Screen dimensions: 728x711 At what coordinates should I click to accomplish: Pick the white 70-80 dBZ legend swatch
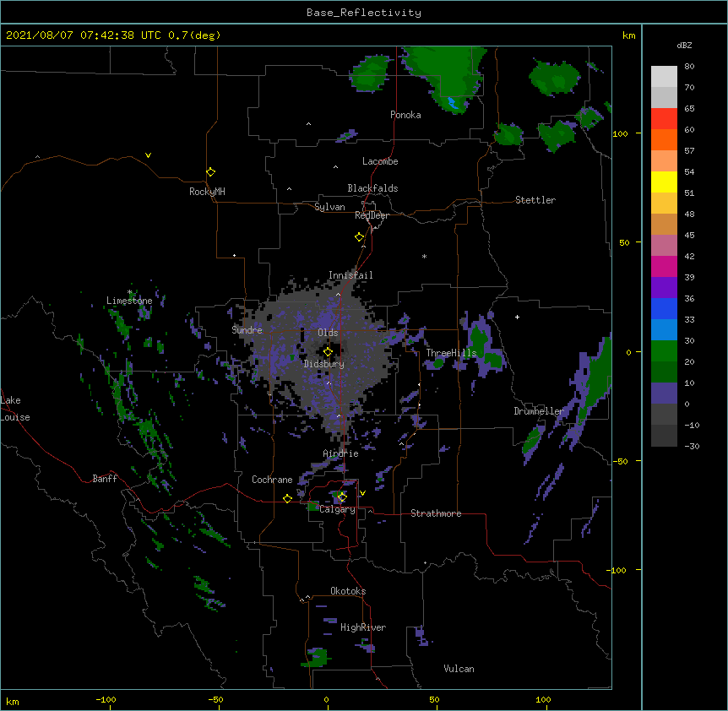point(664,77)
